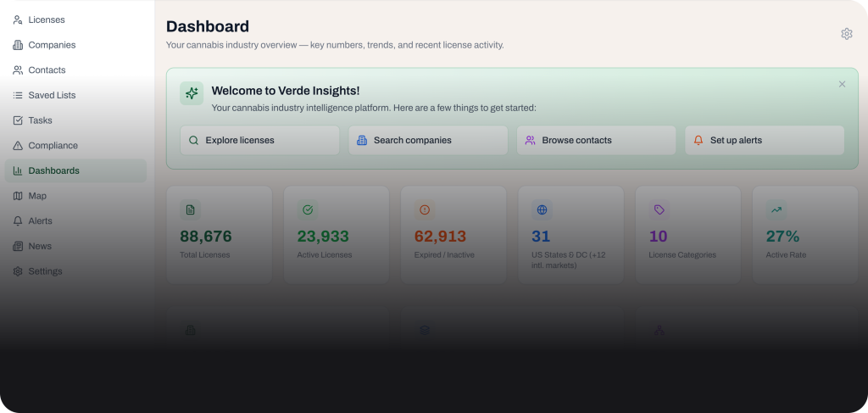Screen dimensions: 868x413
Task: Click the Explore licenses button
Action: coord(259,140)
